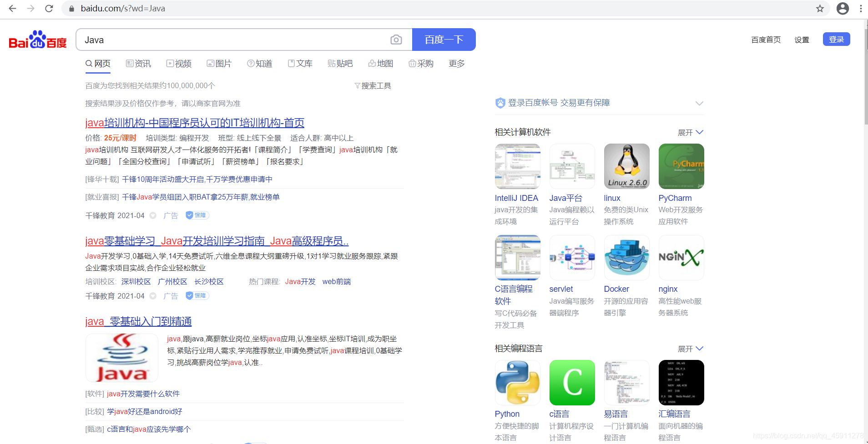Click the browser forward arrow
Image resolution: width=868 pixels, height=444 pixels.
[31, 9]
